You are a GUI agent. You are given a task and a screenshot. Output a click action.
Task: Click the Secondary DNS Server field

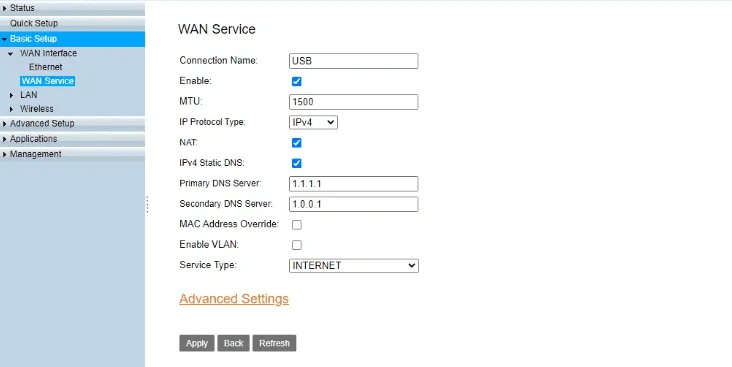click(353, 204)
